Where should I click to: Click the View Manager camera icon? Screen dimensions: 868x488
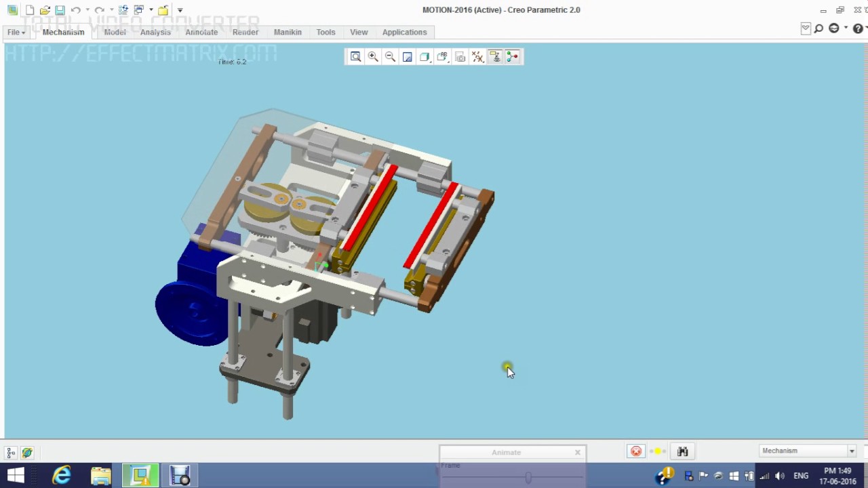tap(460, 57)
